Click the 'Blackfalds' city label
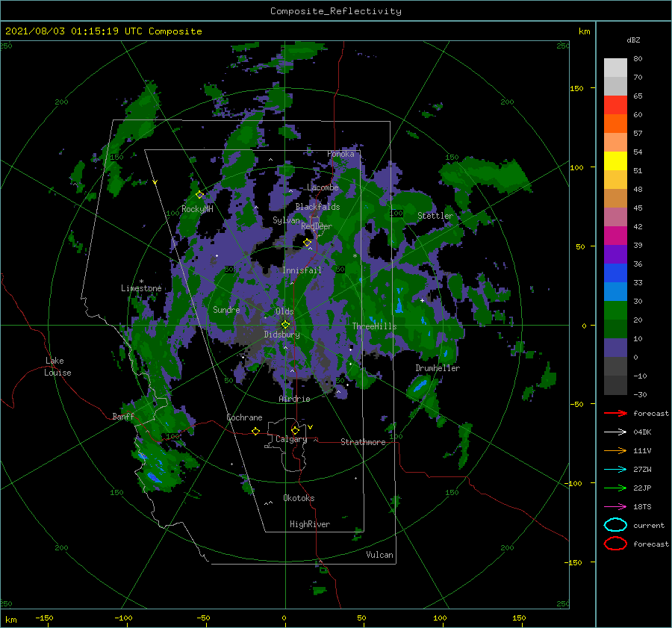 pos(317,207)
